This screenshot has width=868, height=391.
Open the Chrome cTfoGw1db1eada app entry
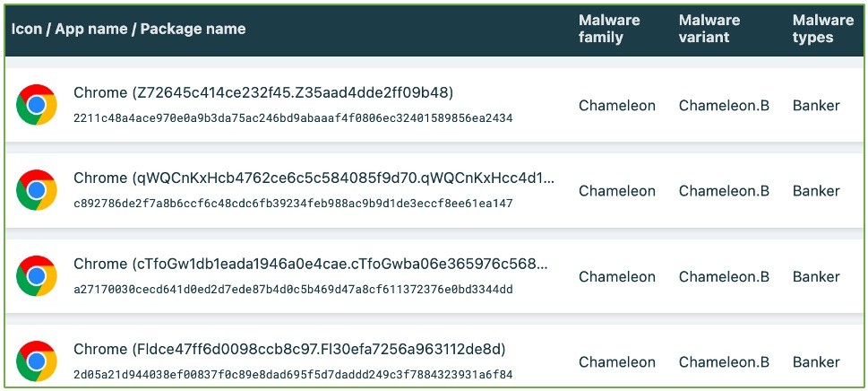(x=310, y=264)
